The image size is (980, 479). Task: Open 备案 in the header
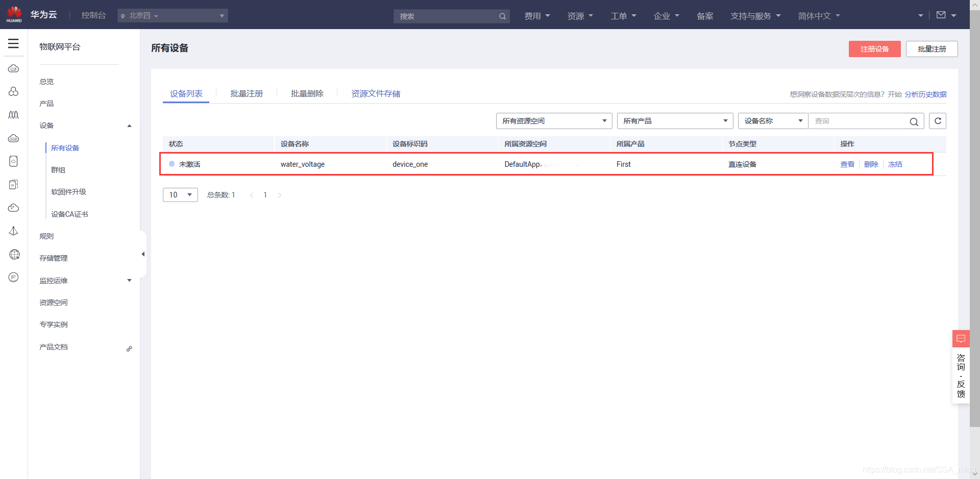point(705,16)
